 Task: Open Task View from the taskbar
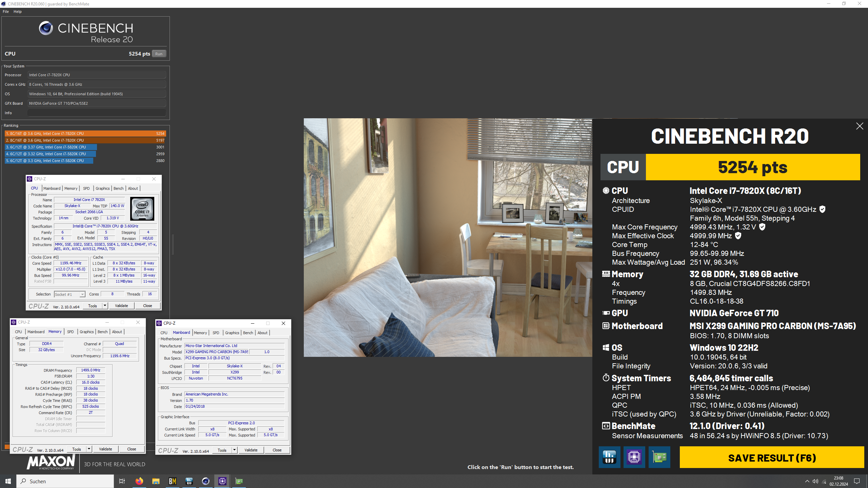pyautogui.click(x=122, y=481)
